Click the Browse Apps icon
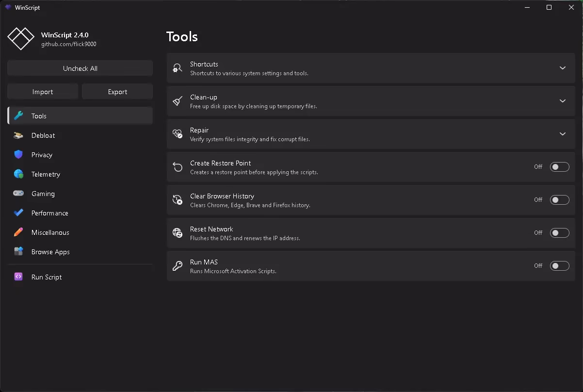 click(18, 252)
